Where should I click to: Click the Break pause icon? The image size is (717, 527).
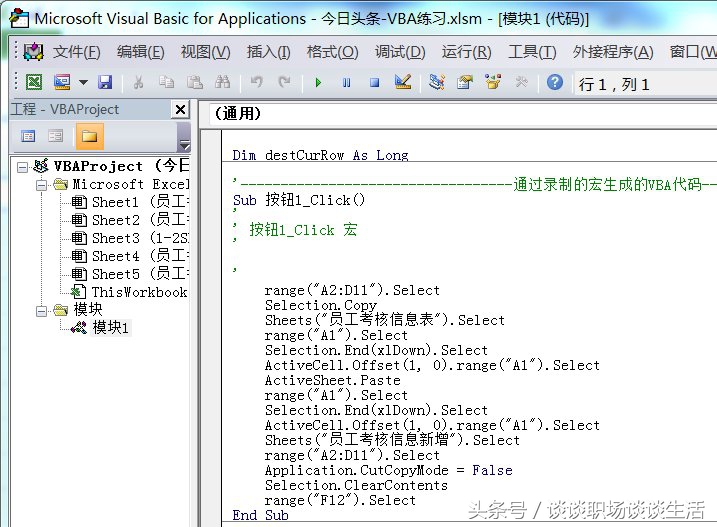[347, 83]
